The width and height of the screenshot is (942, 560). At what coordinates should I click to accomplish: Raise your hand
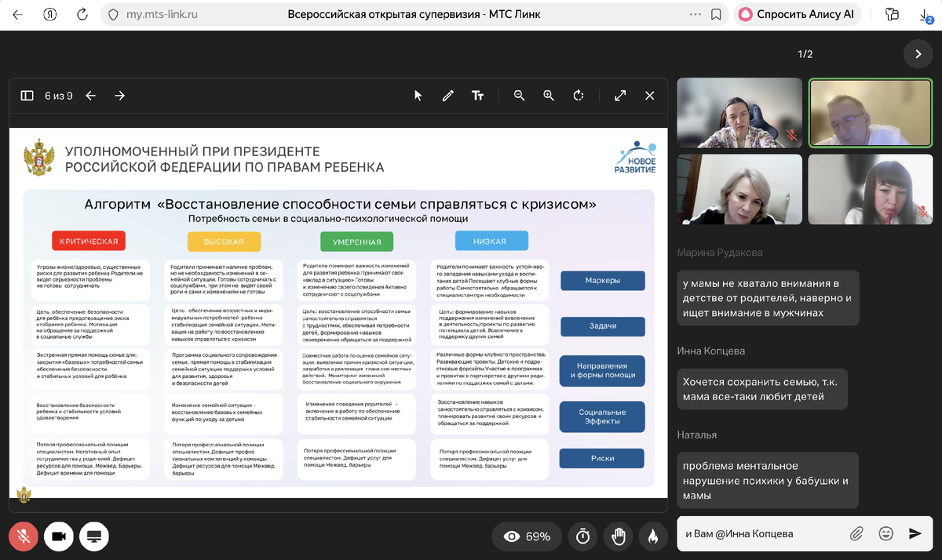pyautogui.click(x=619, y=536)
